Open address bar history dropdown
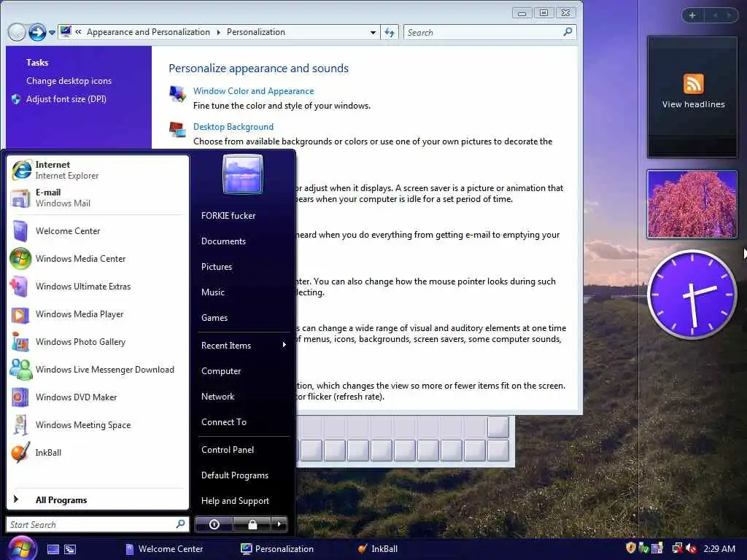Screen dimensions: 747x560 [373, 32]
